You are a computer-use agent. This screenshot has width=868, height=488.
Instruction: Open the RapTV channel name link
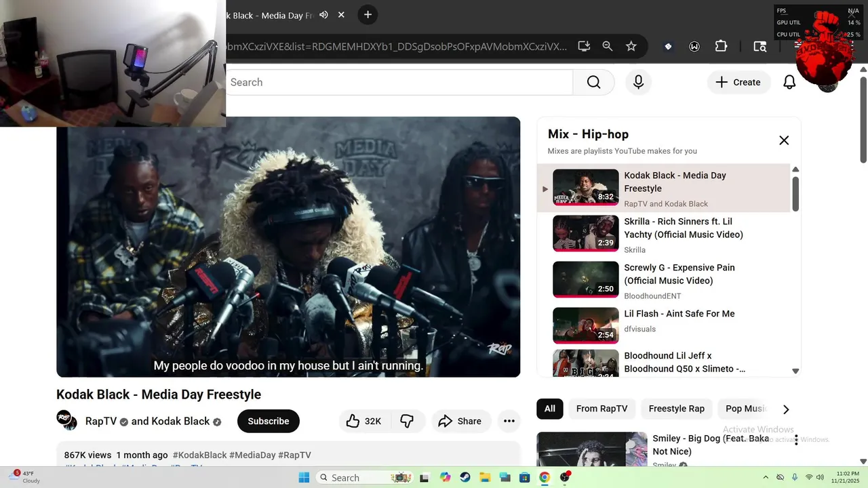tap(100, 422)
